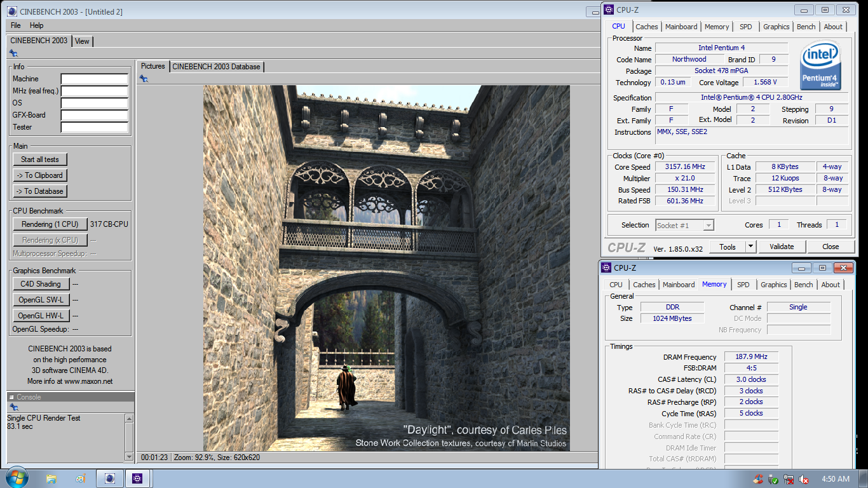The width and height of the screenshot is (868, 488).
Task: Click the Tester input field
Action: 95,127
